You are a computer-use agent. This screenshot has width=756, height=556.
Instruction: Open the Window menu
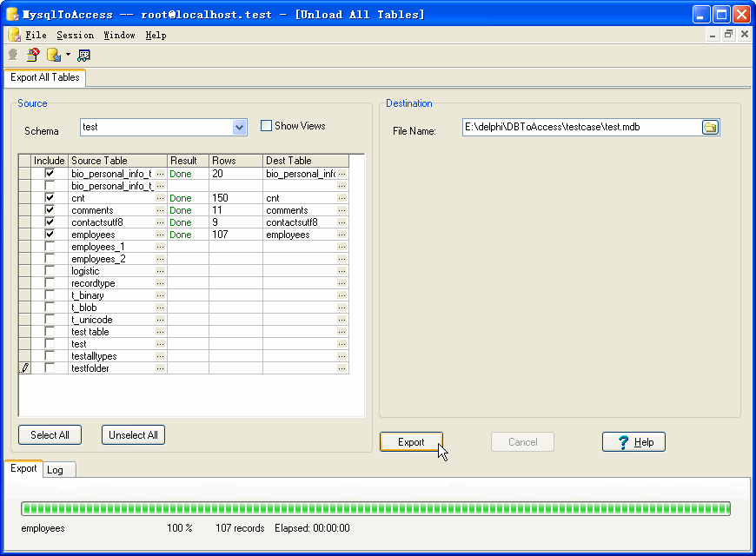pyautogui.click(x=119, y=36)
